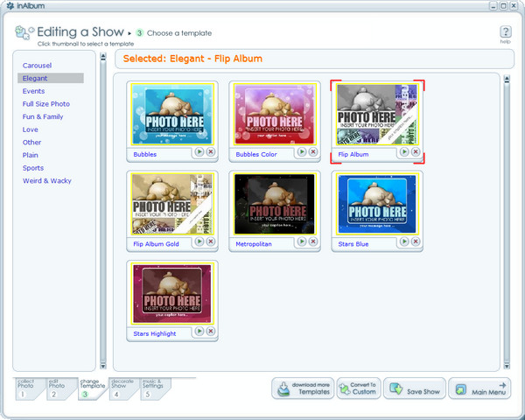
Task: Play preview of Bubbles Color template
Action: (x=301, y=151)
